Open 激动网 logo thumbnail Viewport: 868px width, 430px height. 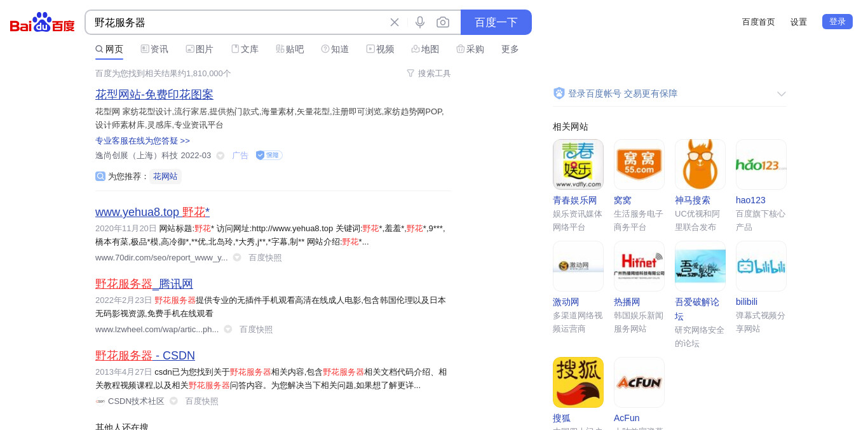tap(578, 266)
